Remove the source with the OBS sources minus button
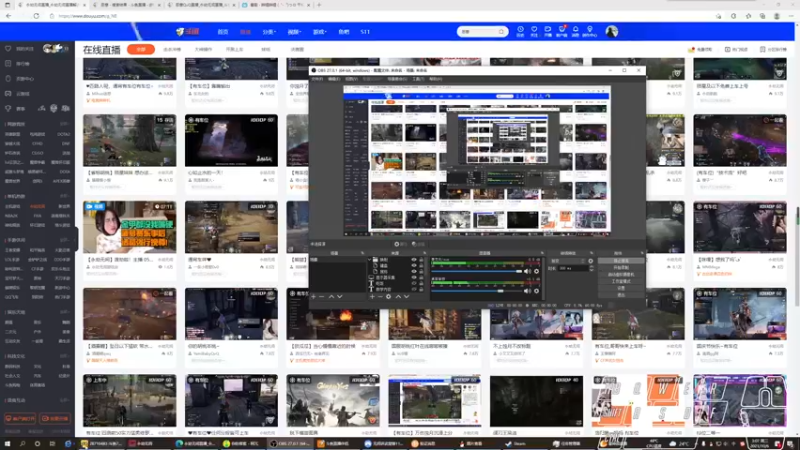The width and height of the screenshot is (800, 450). pyautogui.click(x=380, y=296)
